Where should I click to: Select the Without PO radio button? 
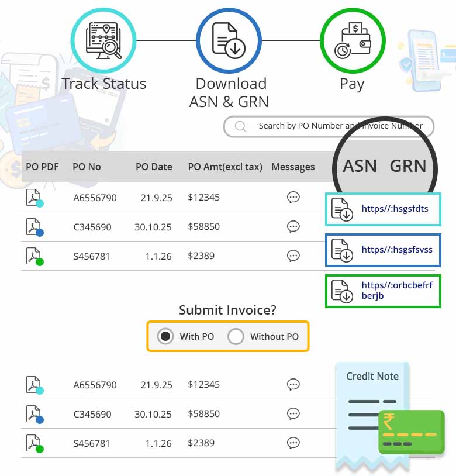tap(236, 336)
